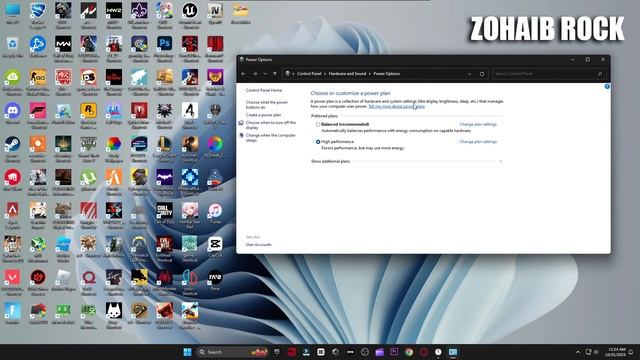
Task: Open 'Tell me more about power plans' link
Action: pyautogui.click(x=396, y=107)
